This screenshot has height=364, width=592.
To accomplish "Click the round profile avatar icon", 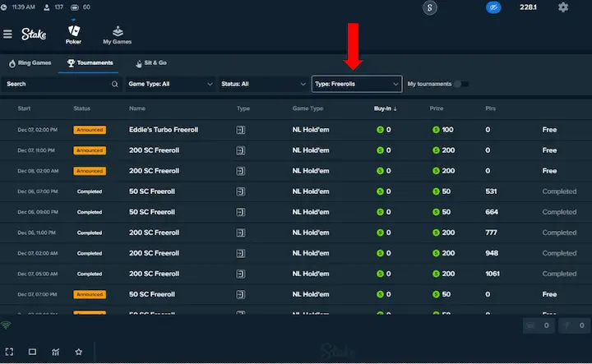I will pos(429,7).
